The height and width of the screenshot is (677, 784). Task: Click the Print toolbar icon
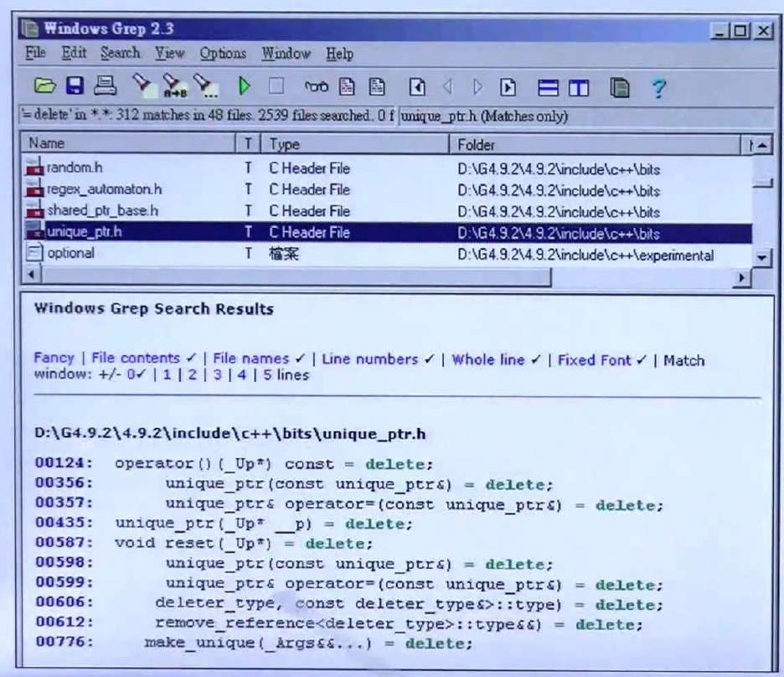coord(105,86)
